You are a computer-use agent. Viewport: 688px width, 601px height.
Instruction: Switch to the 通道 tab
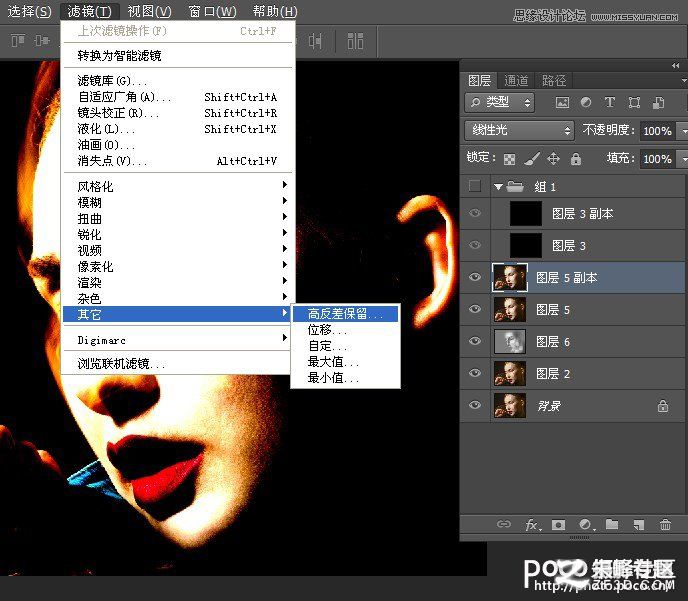point(516,81)
